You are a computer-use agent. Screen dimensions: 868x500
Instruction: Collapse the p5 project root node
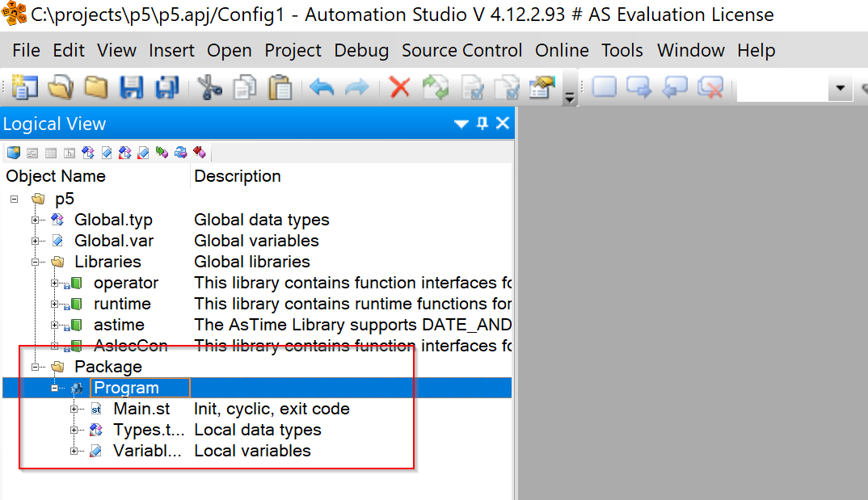click(15, 200)
